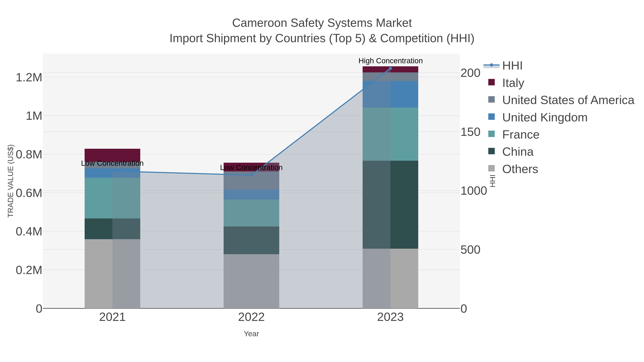
Task: Toggle the France legend entry
Action: [513, 135]
